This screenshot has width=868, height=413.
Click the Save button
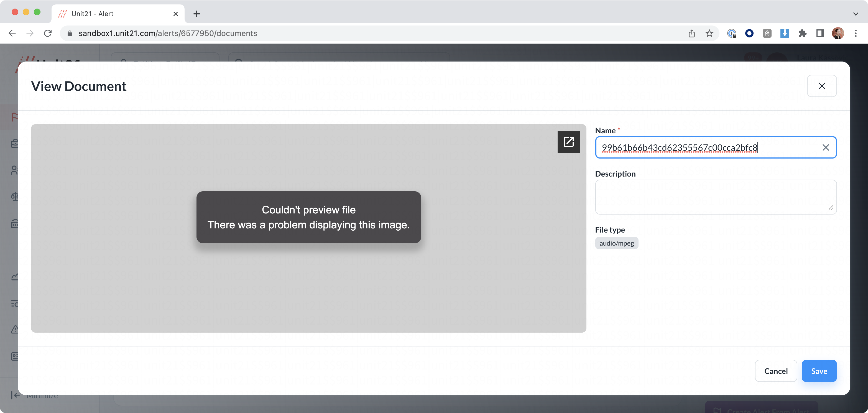[819, 371]
